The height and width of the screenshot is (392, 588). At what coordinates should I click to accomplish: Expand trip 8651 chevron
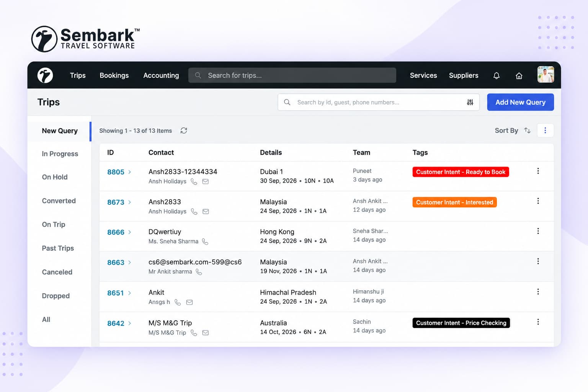130,293
